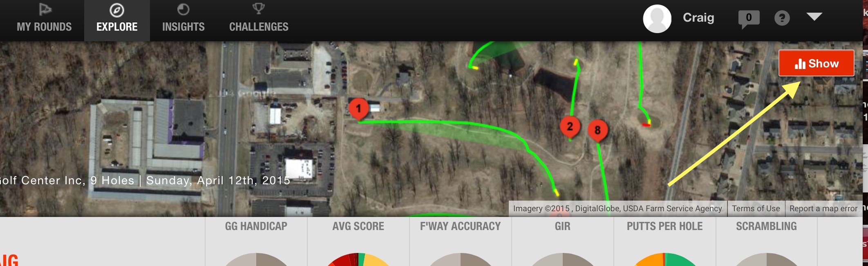
Task: Select the GIR stat column
Action: [x=562, y=241]
